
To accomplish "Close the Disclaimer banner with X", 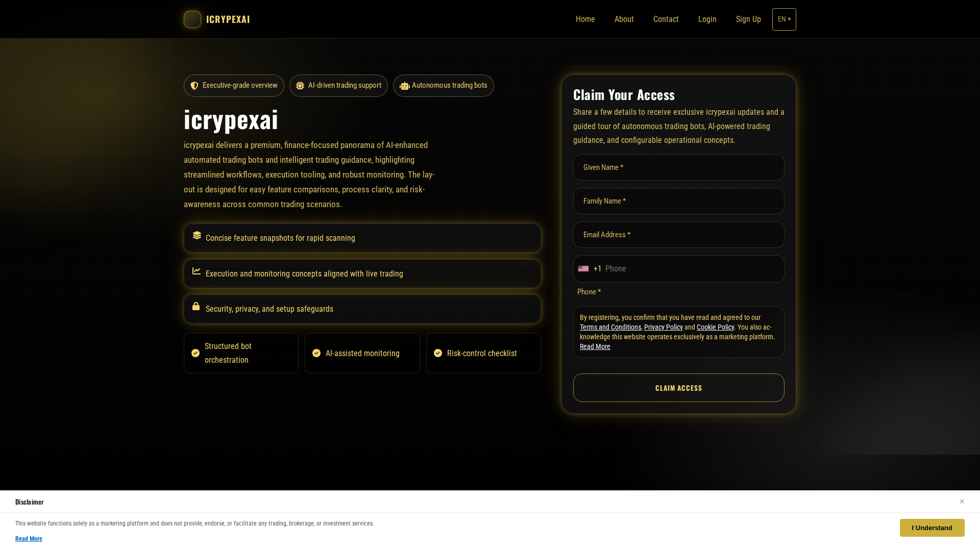I will [x=962, y=502].
